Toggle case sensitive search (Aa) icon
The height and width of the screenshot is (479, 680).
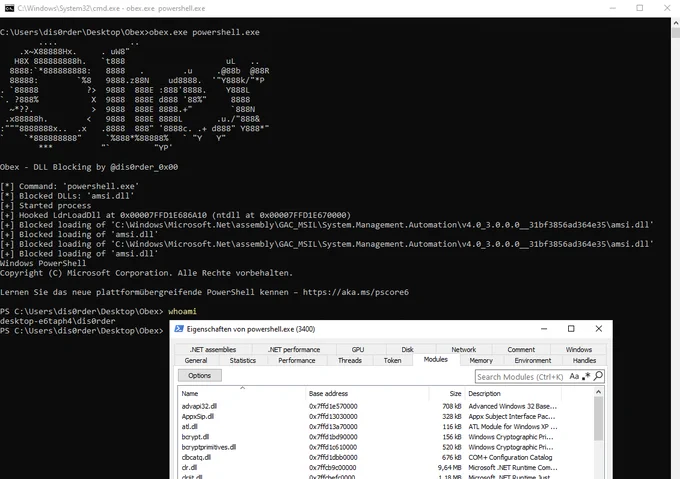pos(572,376)
